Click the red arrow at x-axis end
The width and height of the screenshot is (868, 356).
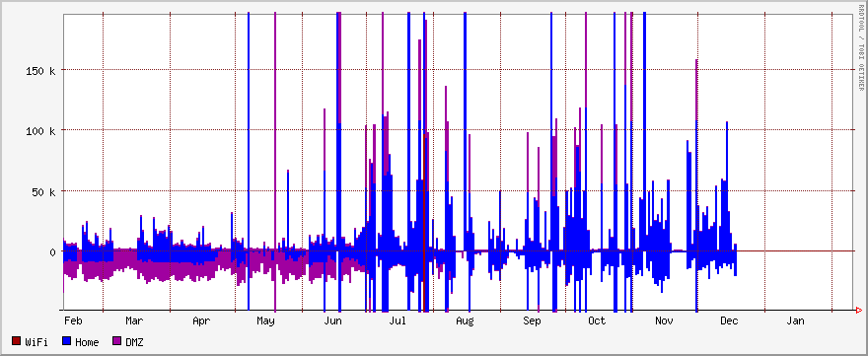tap(858, 310)
